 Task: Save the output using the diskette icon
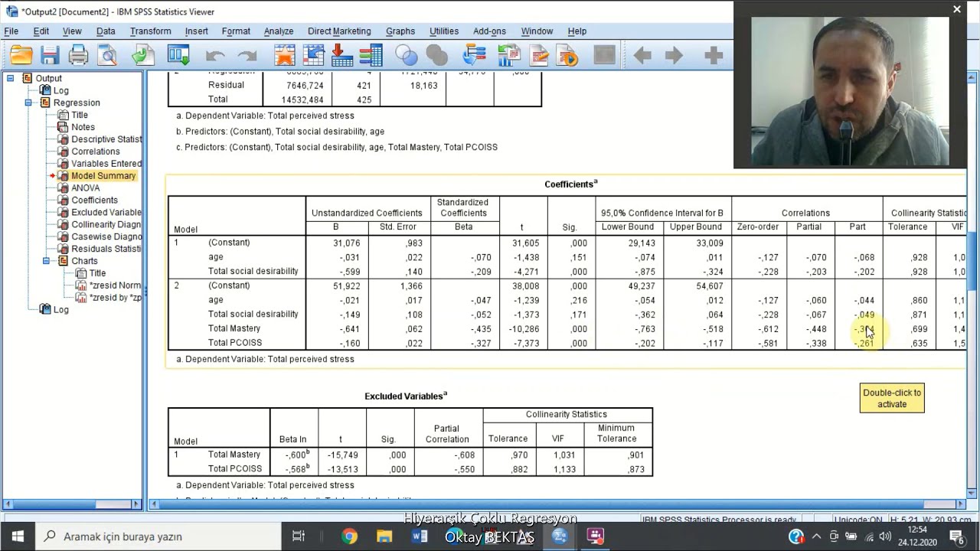coord(50,55)
